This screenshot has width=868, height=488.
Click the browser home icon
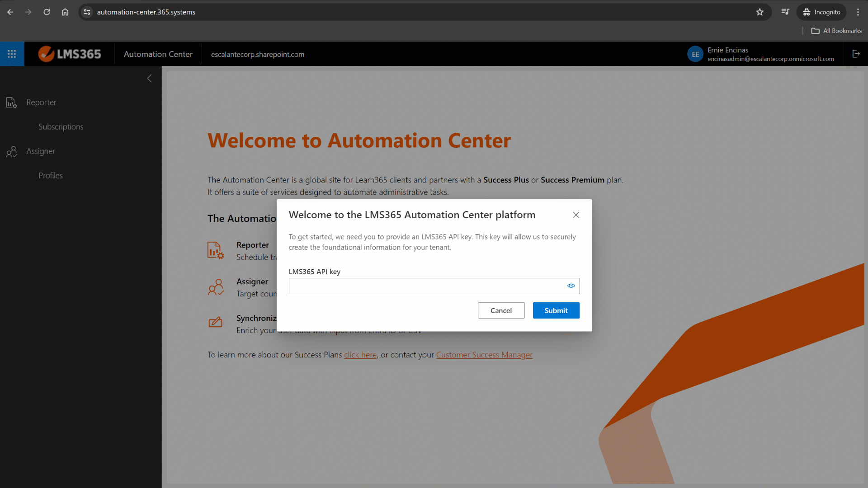point(65,12)
